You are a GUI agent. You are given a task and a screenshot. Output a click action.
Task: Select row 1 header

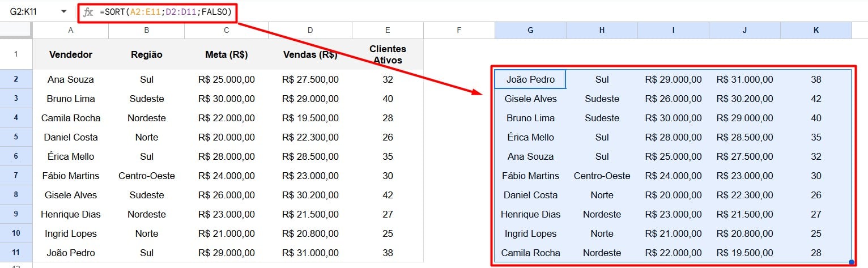16,54
